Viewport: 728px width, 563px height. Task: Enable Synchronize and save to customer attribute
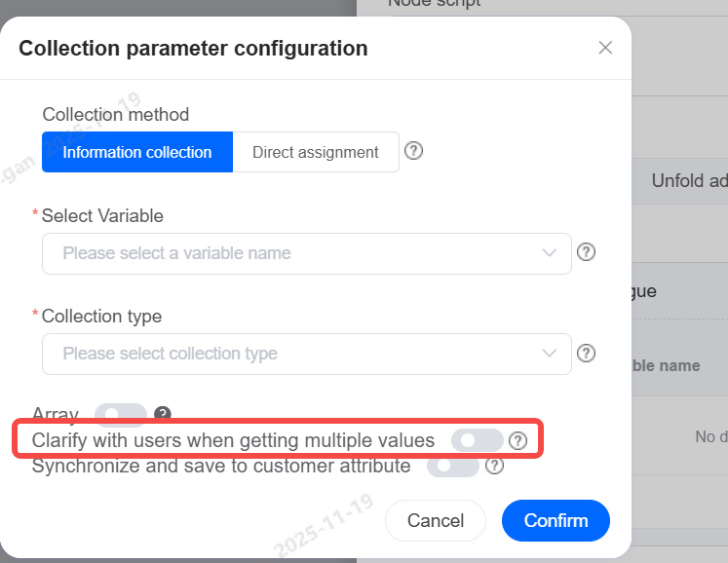[x=453, y=466]
